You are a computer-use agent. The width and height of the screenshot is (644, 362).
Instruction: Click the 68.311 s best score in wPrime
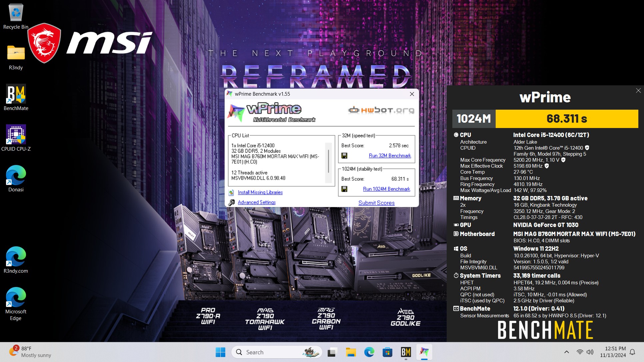click(x=400, y=179)
